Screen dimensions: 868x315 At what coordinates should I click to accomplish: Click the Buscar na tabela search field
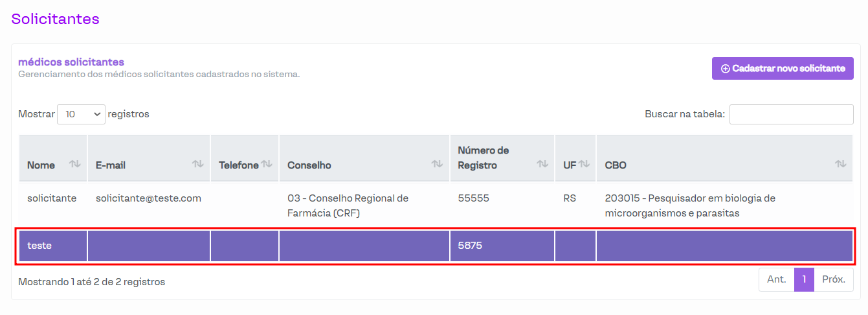click(791, 114)
